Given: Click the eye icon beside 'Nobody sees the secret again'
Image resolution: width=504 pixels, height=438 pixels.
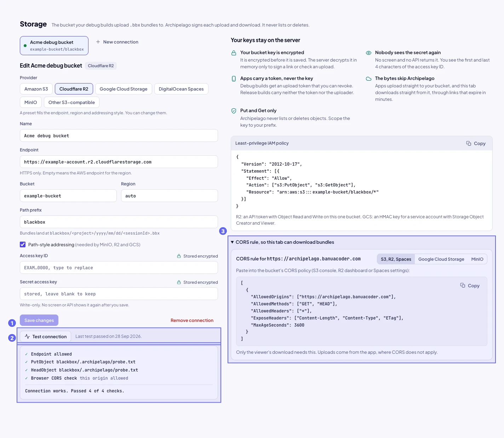Looking at the screenshot, I should coord(368,53).
